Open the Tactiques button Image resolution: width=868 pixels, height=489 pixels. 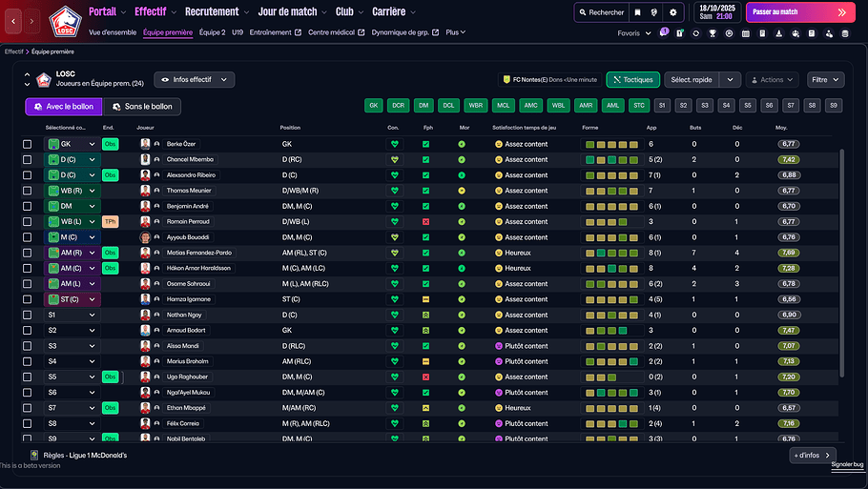point(632,80)
